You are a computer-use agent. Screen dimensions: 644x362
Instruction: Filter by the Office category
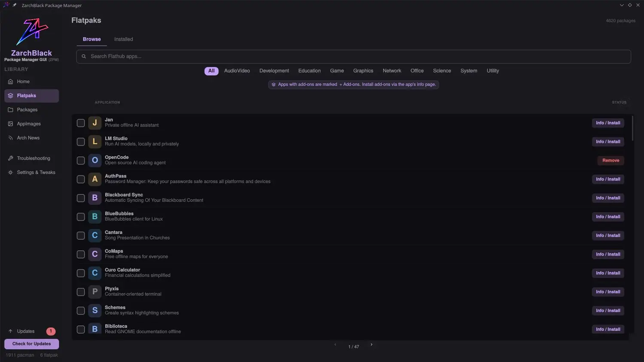417,71
